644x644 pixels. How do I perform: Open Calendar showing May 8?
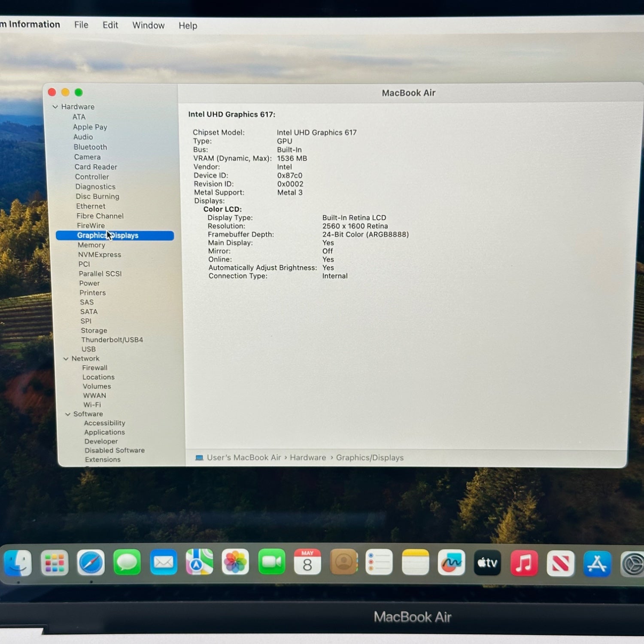(307, 562)
